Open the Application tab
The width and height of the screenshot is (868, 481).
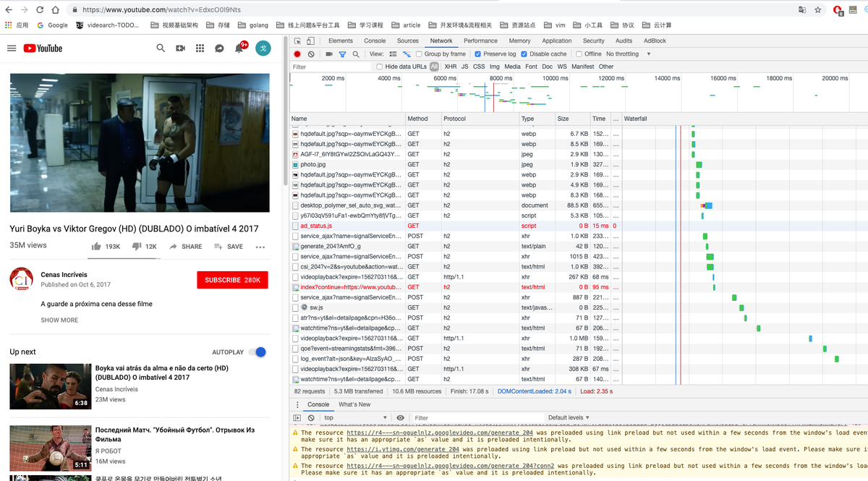[x=557, y=41]
